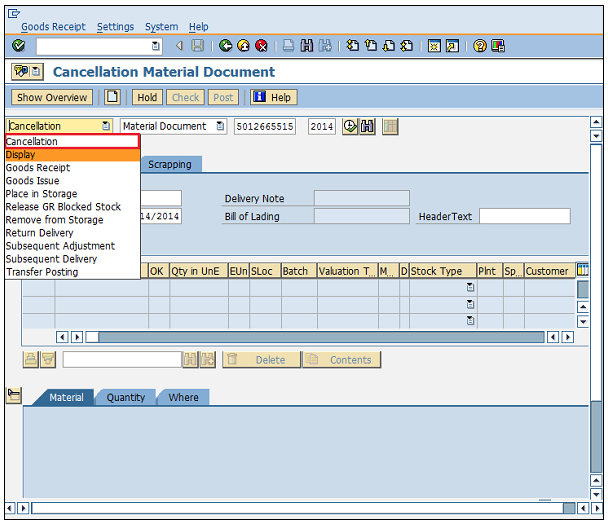
Task: Click the HeaderText input field
Action: pyautogui.click(x=524, y=216)
